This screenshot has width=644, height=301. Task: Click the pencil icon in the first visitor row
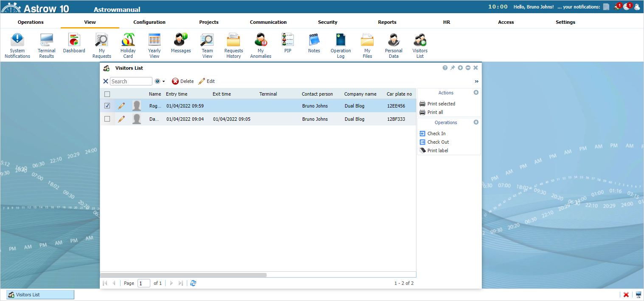click(x=121, y=106)
